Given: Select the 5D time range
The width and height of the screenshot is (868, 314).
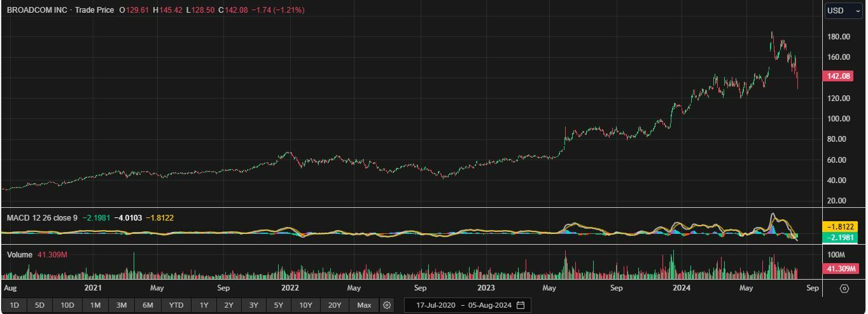Looking at the screenshot, I should [39, 305].
